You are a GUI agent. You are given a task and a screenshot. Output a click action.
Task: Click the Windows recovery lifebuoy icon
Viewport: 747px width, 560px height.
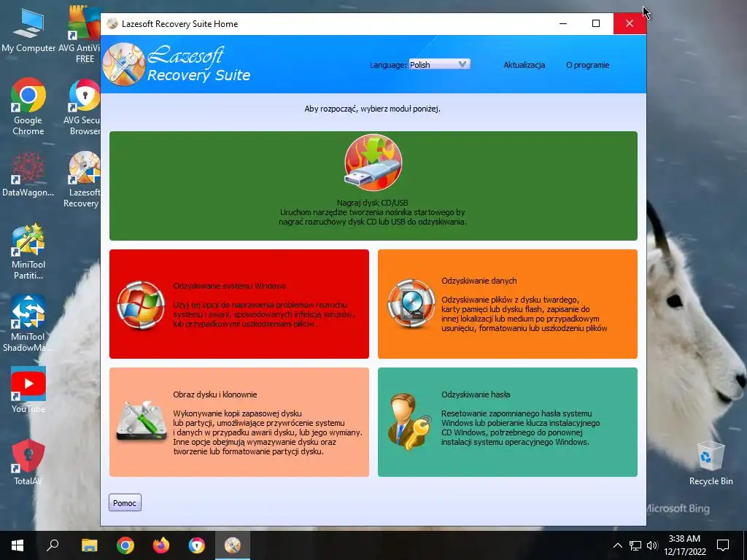[x=141, y=305]
